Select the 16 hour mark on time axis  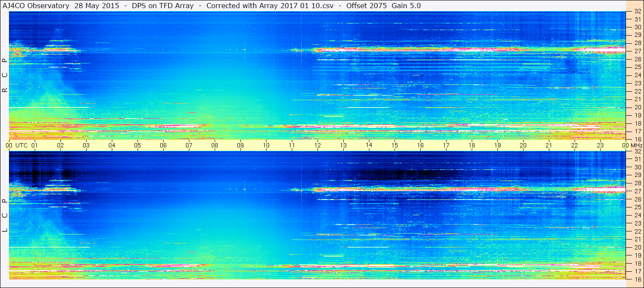pyautogui.click(x=420, y=146)
